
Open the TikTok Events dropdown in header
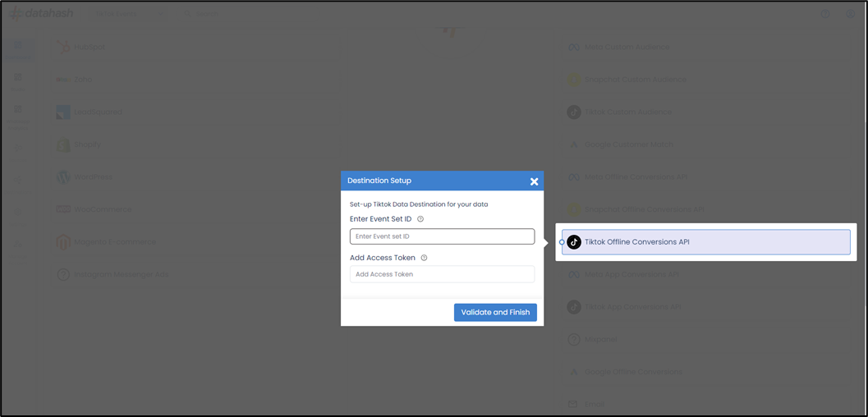(x=129, y=14)
